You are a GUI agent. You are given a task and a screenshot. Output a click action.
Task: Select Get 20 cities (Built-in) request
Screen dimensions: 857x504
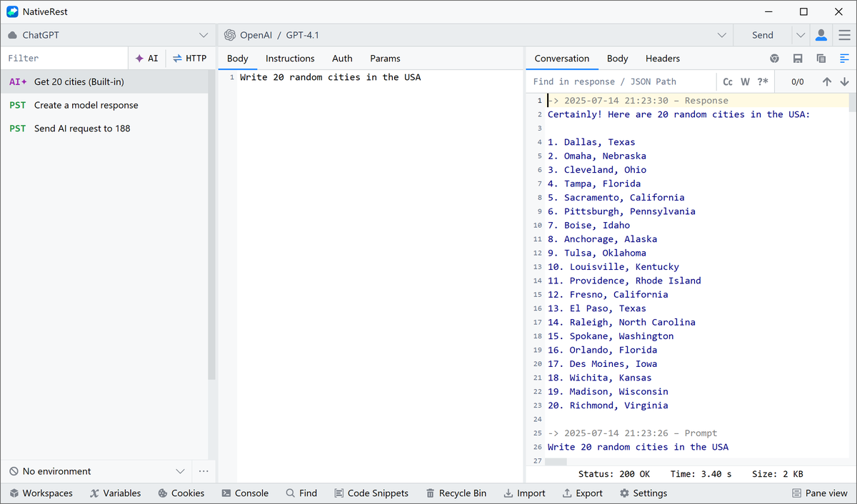[x=104, y=82]
